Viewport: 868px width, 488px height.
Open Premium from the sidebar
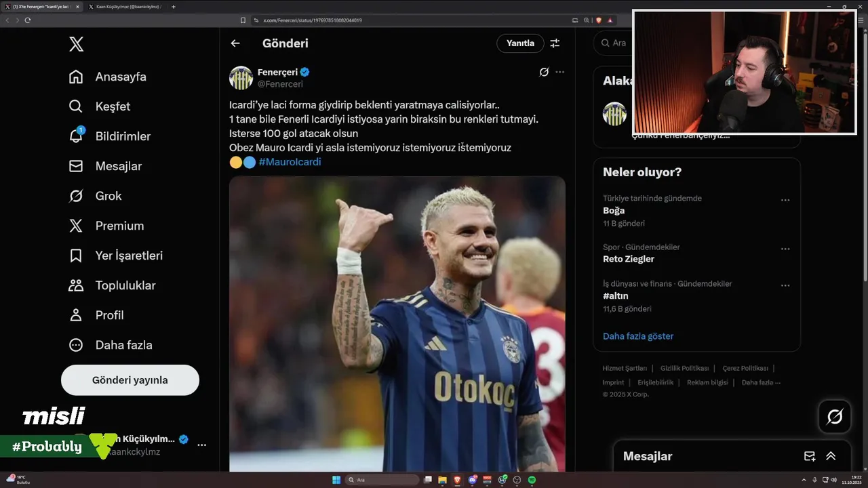[106, 226]
